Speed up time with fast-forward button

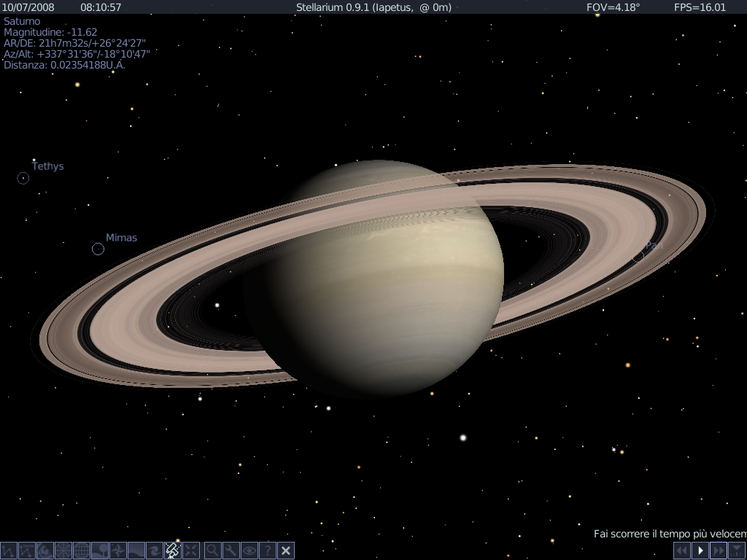[719, 551]
